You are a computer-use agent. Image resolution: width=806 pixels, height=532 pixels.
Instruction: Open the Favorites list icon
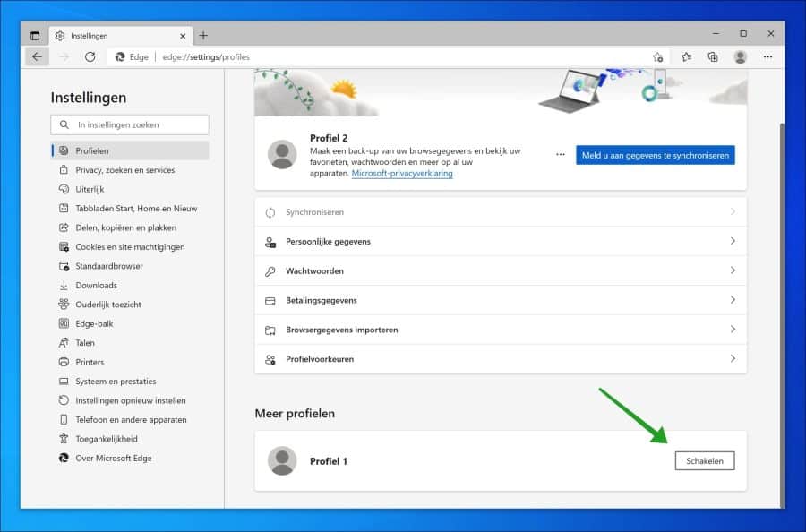pyautogui.click(x=686, y=57)
